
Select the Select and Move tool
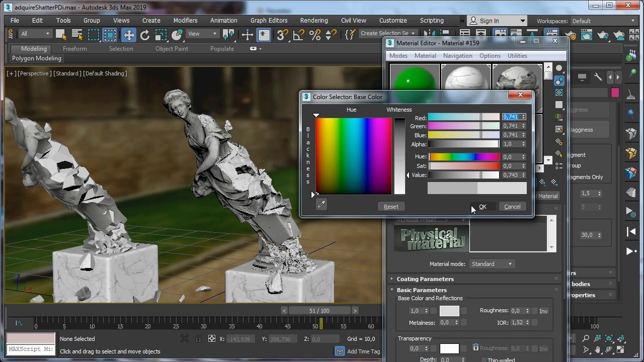pos(129,35)
